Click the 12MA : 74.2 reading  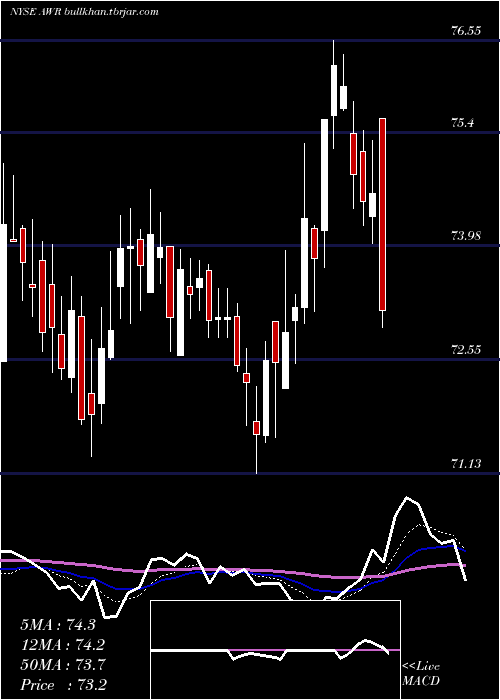[x=63, y=645]
